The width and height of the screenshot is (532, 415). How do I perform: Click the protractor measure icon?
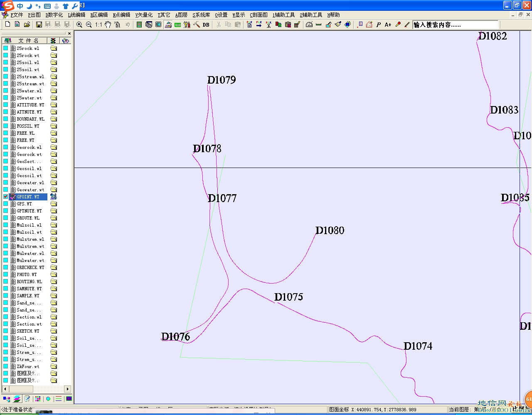[x=309, y=25]
